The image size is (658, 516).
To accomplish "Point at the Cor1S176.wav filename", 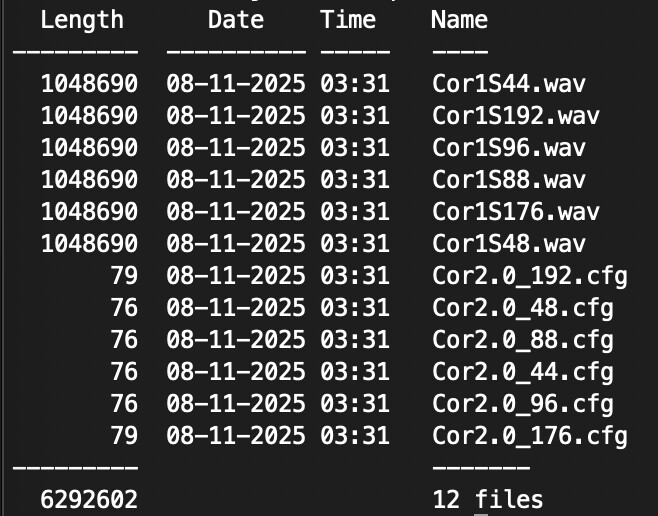I will 515,212.
